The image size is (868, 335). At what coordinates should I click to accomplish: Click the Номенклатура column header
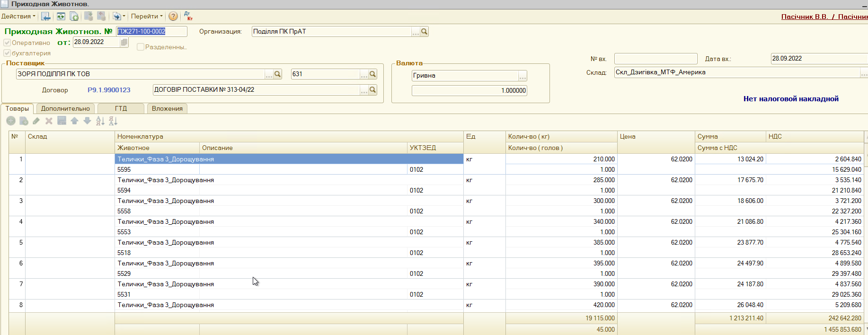click(x=289, y=136)
